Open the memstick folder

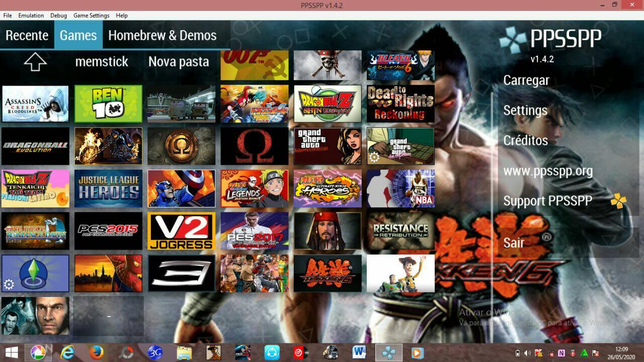click(102, 62)
